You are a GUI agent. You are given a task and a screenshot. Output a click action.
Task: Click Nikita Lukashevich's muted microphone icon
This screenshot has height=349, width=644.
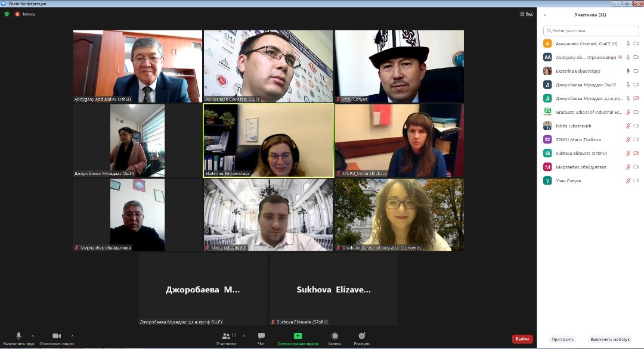(628, 126)
